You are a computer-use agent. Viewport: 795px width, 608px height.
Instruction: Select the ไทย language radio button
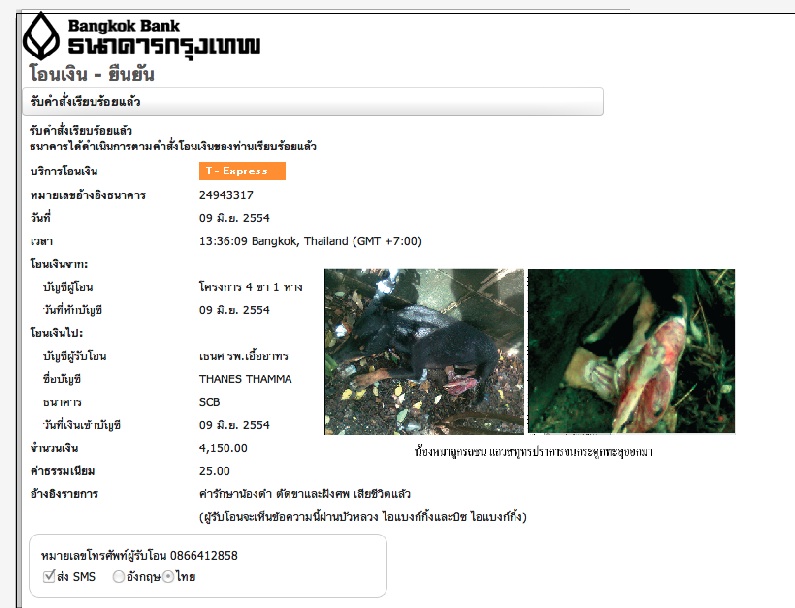click(x=168, y=577)
